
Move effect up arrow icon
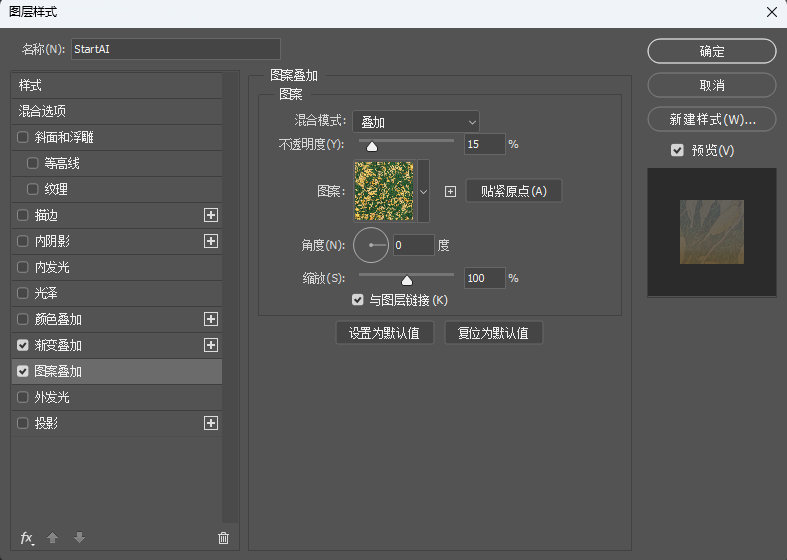(x=52, y=538)
